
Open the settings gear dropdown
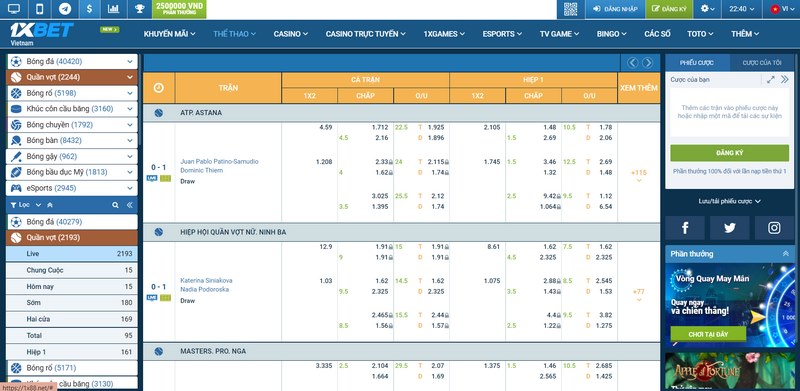coord(707,9)
